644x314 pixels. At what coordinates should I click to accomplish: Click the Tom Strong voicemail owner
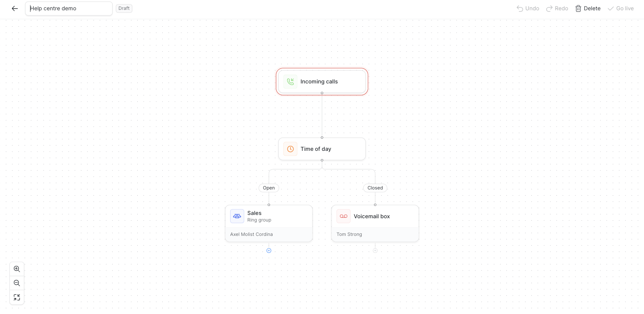click(349, 234)
